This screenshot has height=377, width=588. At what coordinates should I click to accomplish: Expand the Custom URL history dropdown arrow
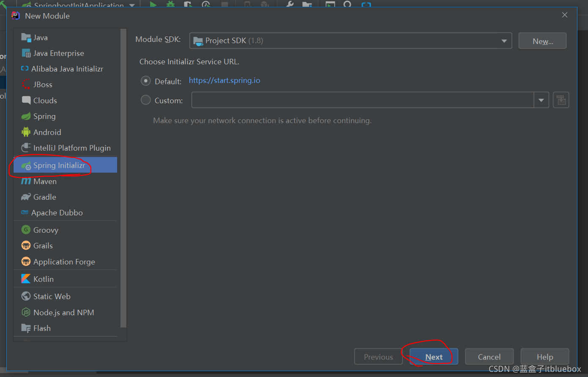[x=541, y=100]
